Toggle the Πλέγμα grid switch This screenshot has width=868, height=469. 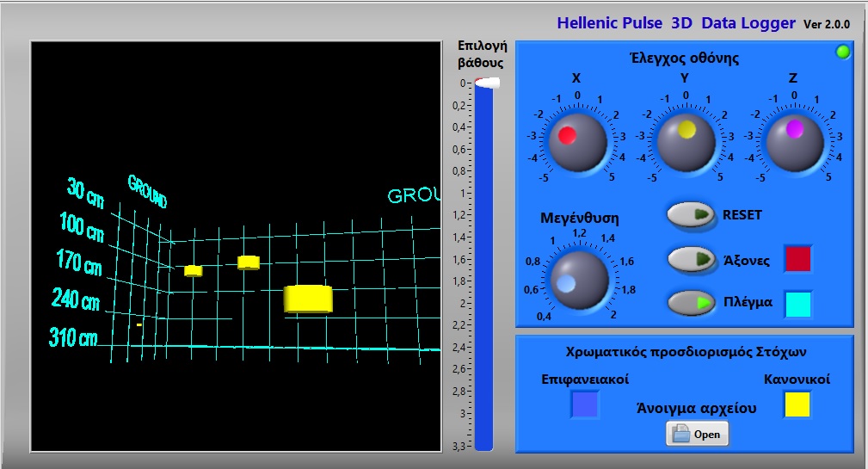coord(692,303)
